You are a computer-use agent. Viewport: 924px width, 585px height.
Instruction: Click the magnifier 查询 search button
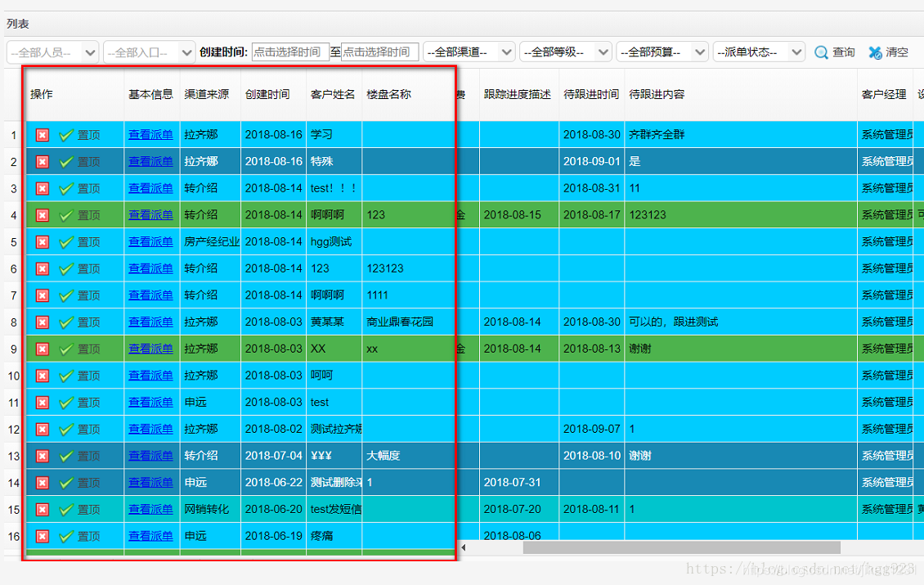tap(834, 52)
